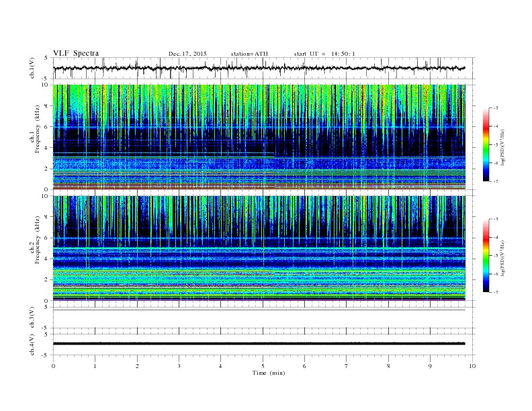The height and width of the screenshot is (411, 532).
Task: Click the ch.1 spectrogram color bar
Action: pos(486,145)
